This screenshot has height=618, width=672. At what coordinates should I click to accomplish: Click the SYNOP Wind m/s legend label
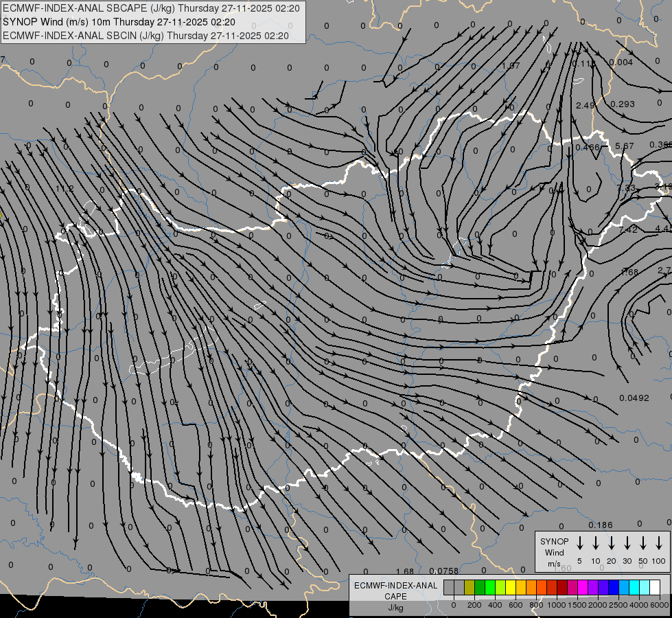[554, 552]
